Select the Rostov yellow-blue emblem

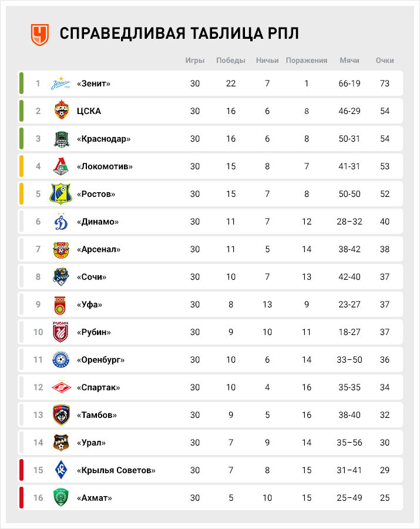coord(61,193)
